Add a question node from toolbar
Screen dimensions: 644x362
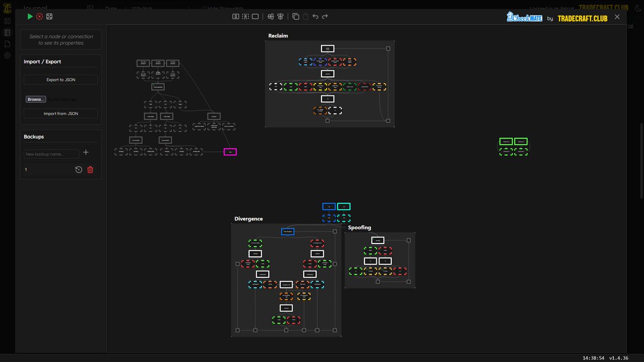tap(236, 17)
